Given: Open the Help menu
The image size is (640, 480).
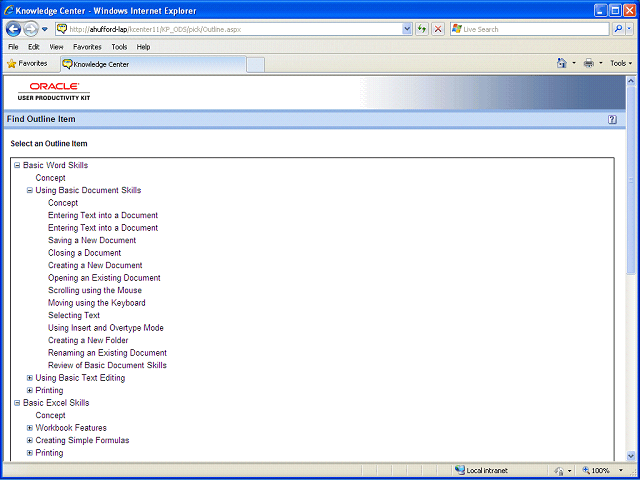Looking at the screenshot, I should click(x=143, y=47).
